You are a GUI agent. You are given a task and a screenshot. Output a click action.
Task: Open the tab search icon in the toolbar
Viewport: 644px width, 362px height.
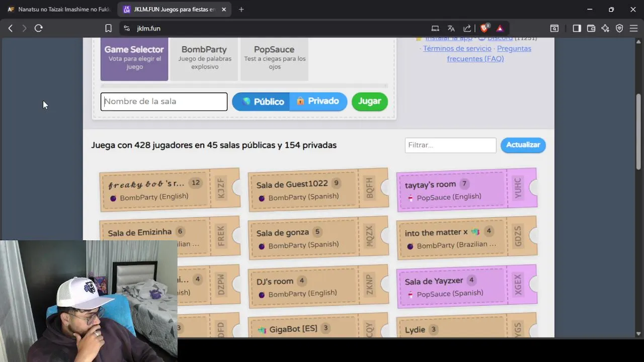[x=554, y=29]
